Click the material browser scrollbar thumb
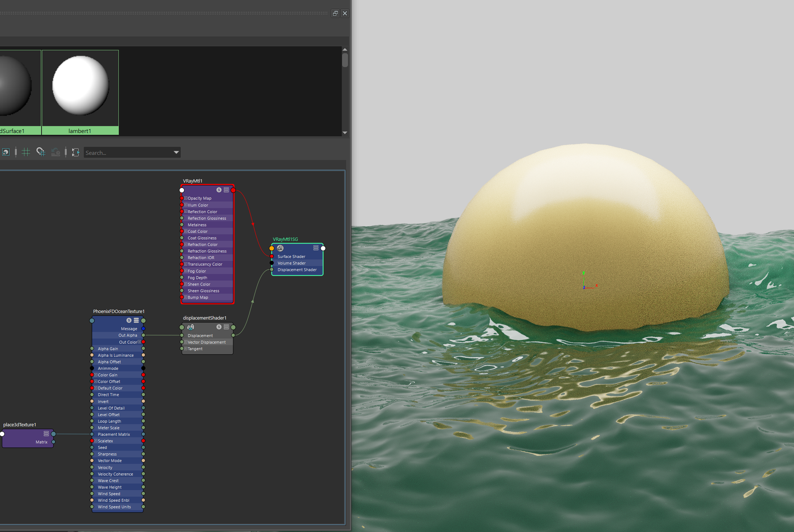The width and height of the screenshot is (794, 532). click(345, 60)
